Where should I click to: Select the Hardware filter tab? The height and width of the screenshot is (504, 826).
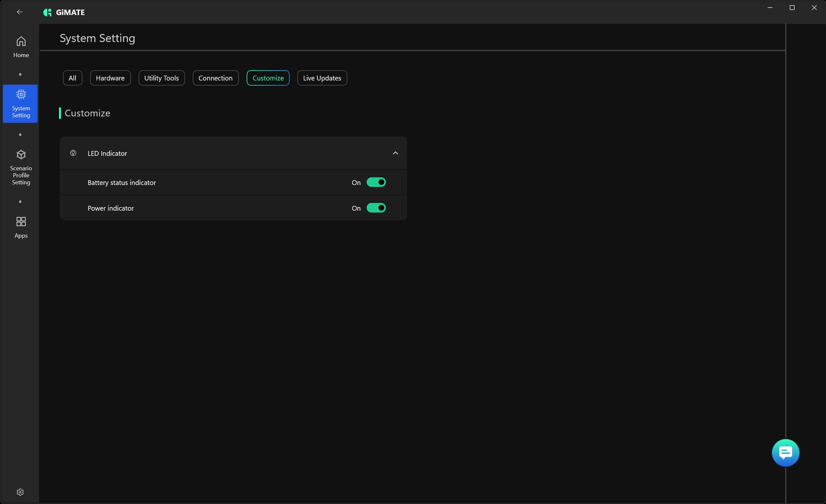[x=110, y=78]
